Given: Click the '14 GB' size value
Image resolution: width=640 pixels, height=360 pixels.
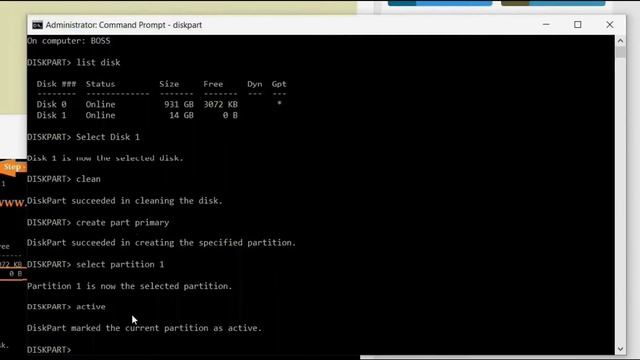Looking at the screenshot, I should (181, 116).
